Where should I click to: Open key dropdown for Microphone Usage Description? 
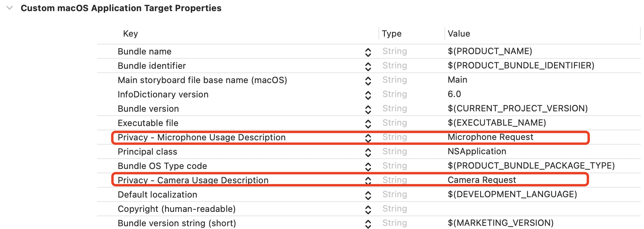368,138
